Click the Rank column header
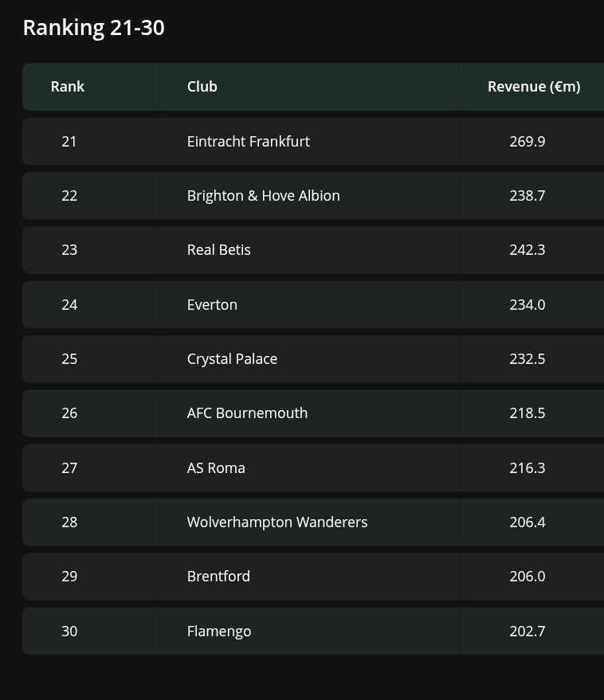 point(68,87)
